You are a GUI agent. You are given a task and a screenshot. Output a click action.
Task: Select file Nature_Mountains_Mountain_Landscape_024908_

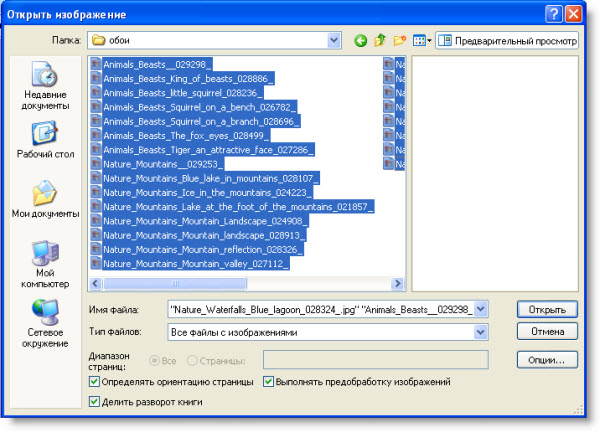click(x=205, y=221)
